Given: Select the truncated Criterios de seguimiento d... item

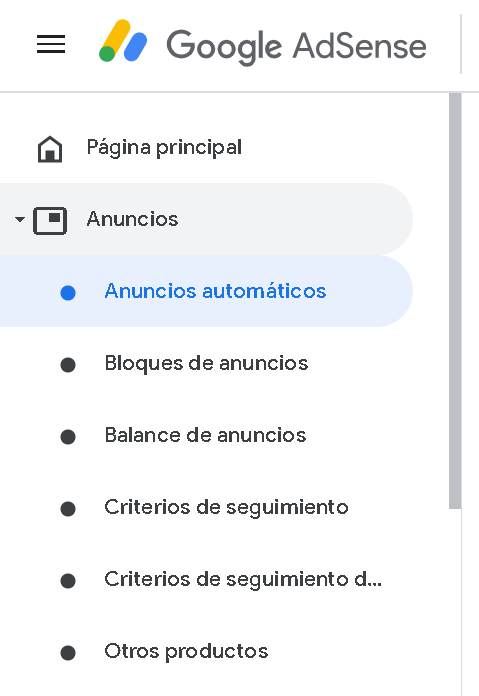Looking at the screenshot, I should (243, 579).
